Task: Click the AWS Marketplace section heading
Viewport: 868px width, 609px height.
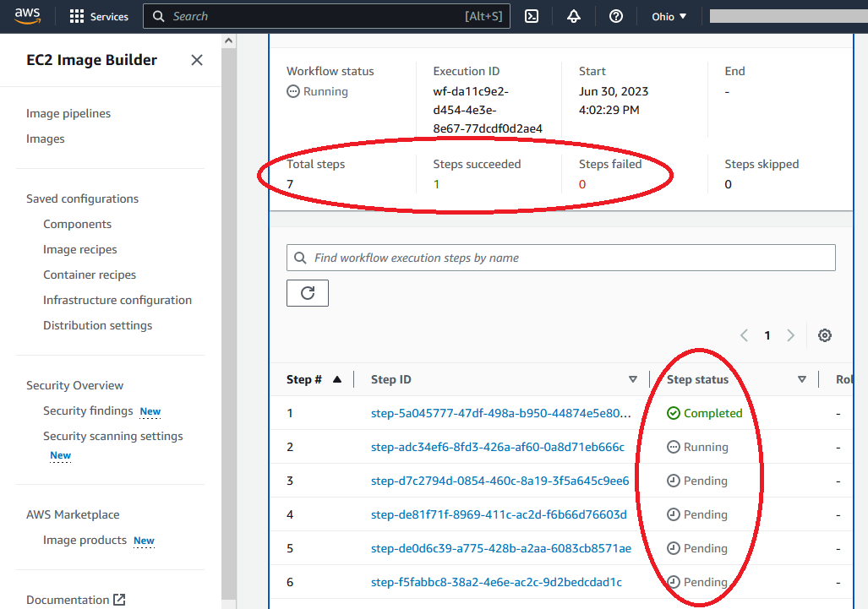Action: point(73,515)
